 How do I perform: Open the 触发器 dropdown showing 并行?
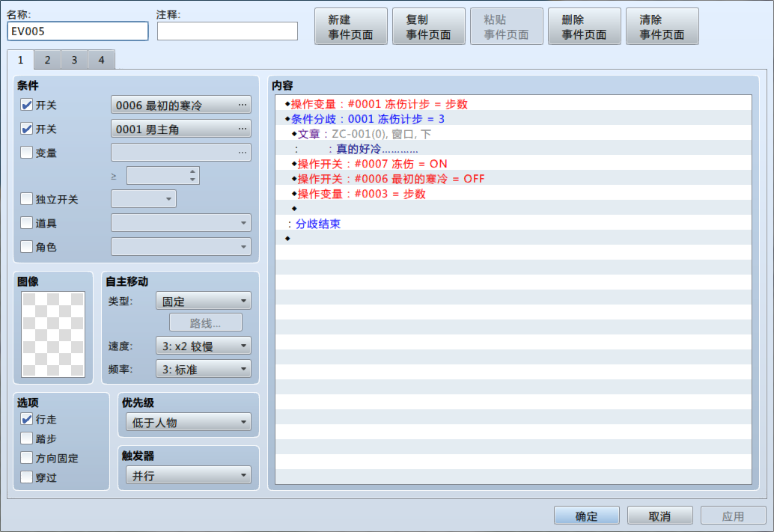pos(189,476)
